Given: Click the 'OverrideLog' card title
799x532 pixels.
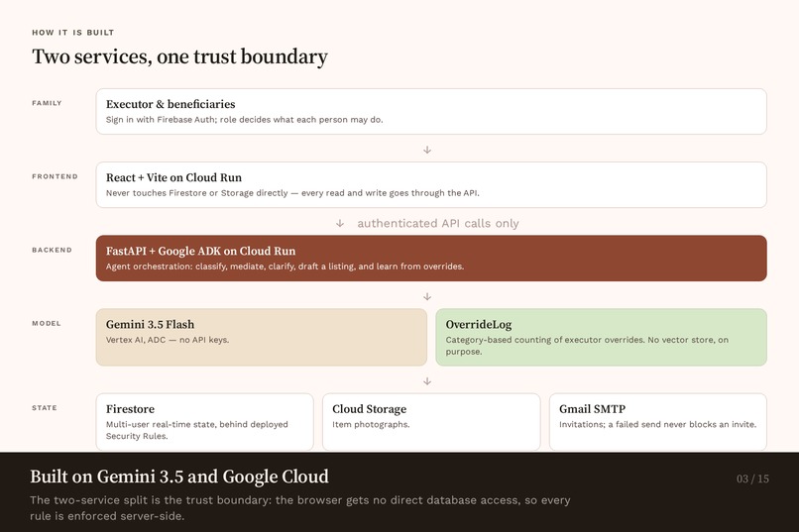Looking at the screenshot, I should click(479, 324).
